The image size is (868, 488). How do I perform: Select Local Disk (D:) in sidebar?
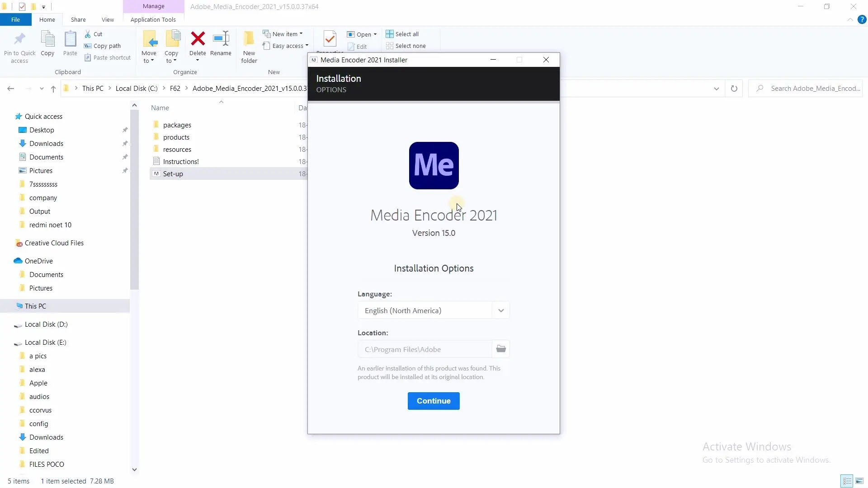(x=46, y=324)
